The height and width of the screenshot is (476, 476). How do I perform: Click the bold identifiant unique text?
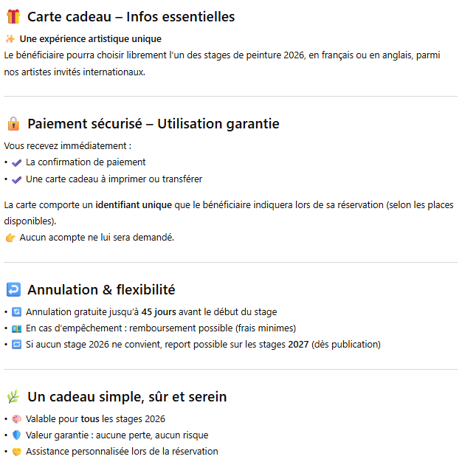[x=134, y=204]
